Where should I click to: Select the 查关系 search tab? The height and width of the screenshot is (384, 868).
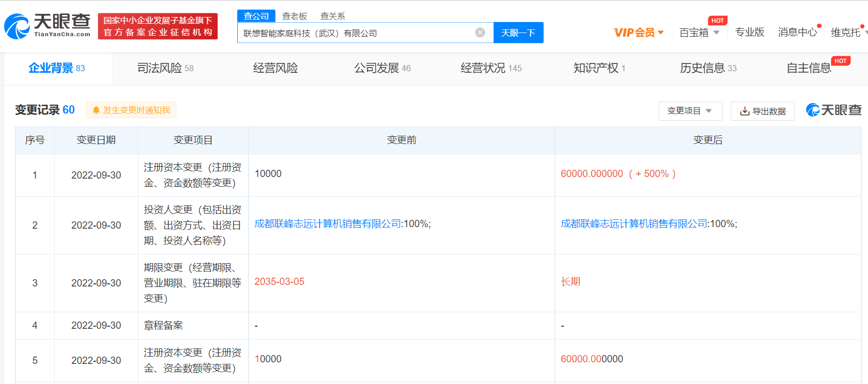(333, 16)
